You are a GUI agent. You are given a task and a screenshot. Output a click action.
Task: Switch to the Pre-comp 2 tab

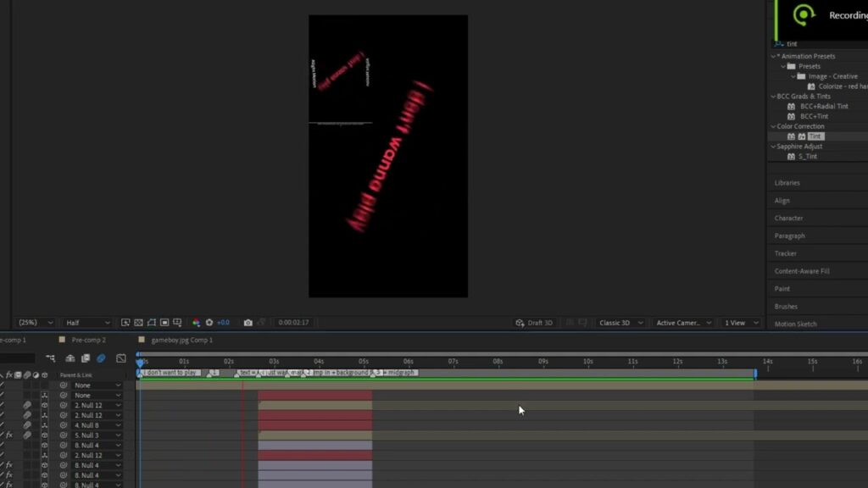point(88,340)
